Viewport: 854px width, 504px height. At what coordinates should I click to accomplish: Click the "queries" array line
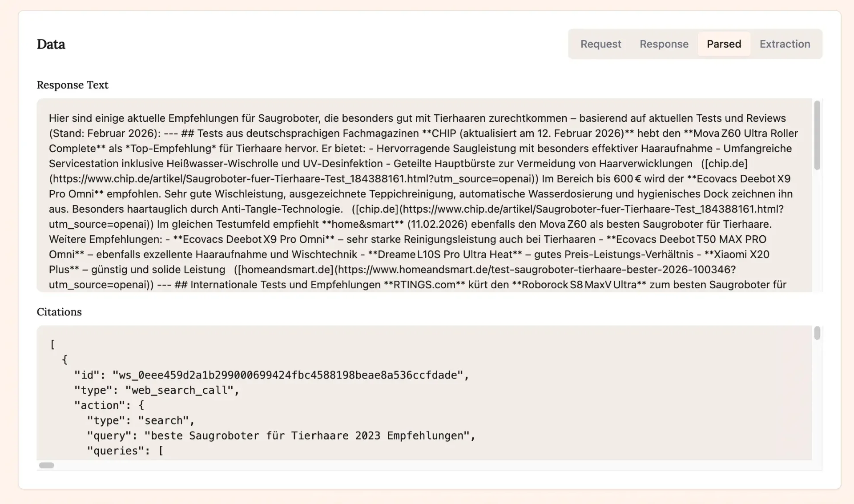pyautogui.click(x=125, y=451)
